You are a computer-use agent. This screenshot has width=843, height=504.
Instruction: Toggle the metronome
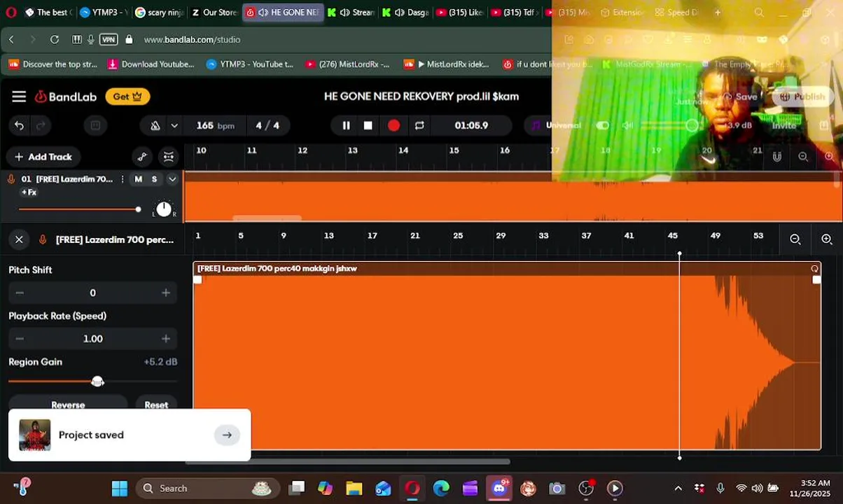pyautogui.click(x=155, y=125)
